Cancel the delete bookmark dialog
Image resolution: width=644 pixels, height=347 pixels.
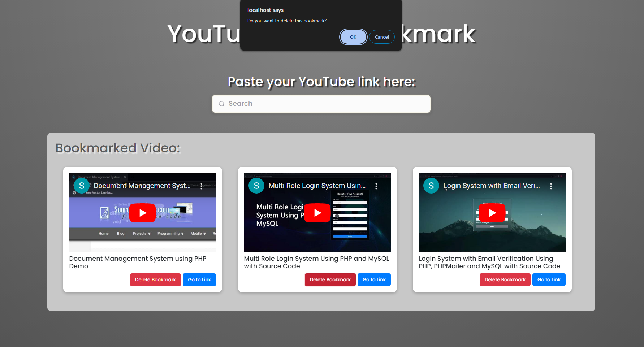(x=382, y=37)
